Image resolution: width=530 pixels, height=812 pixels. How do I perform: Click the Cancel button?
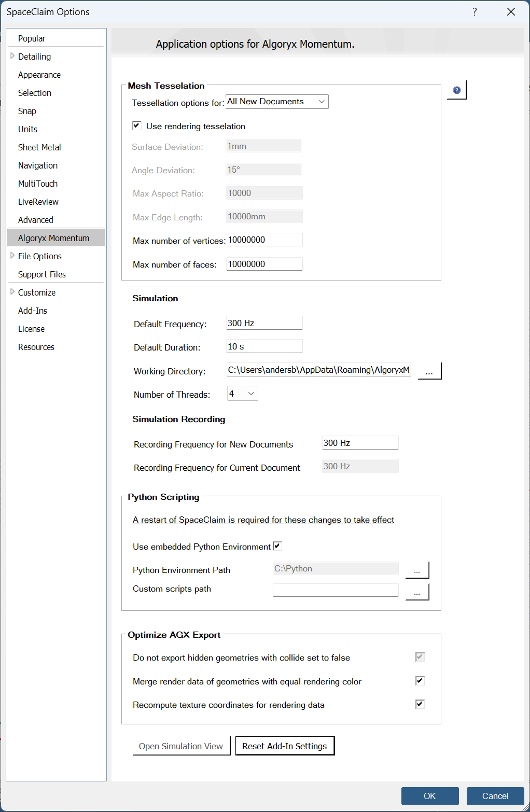tap(495, 796)
